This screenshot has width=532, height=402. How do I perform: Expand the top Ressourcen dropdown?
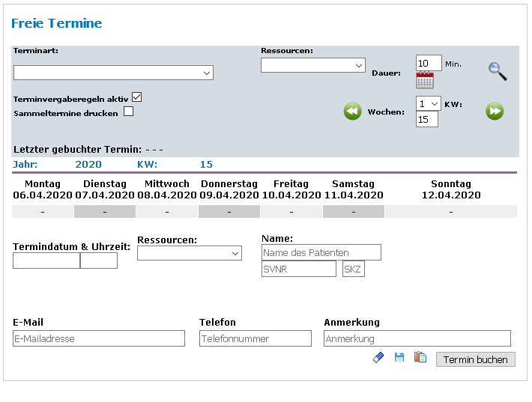(x=312, y=65)
